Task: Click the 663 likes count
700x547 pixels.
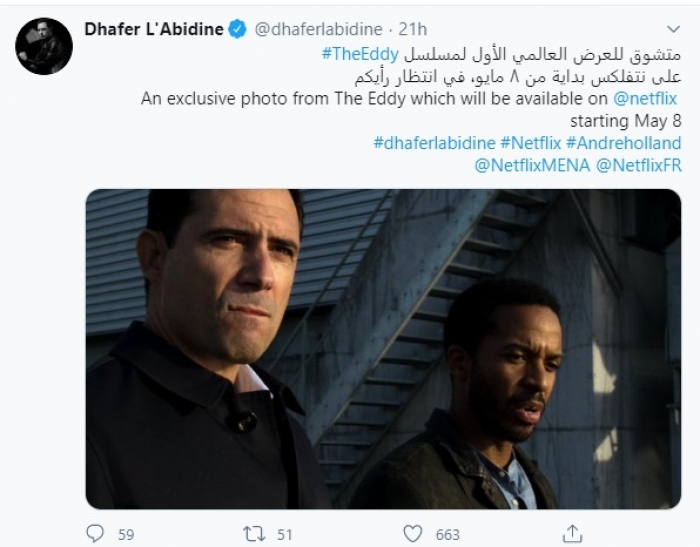Action: point(447,534)
